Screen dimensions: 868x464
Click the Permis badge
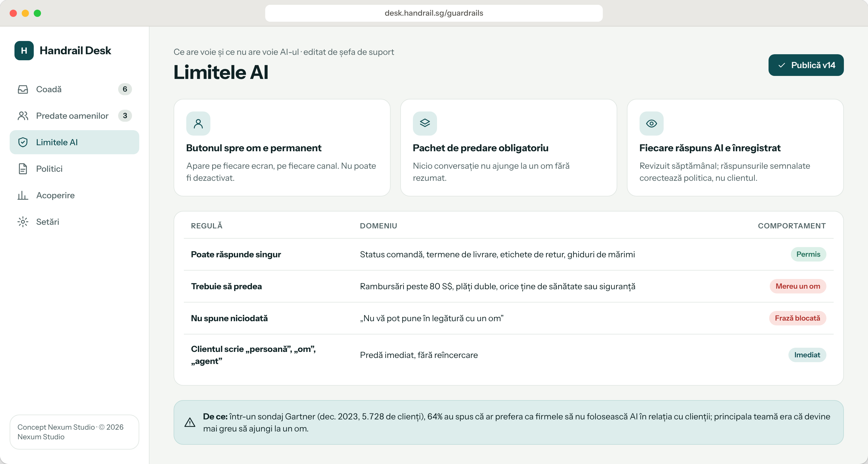coord(808,254)
